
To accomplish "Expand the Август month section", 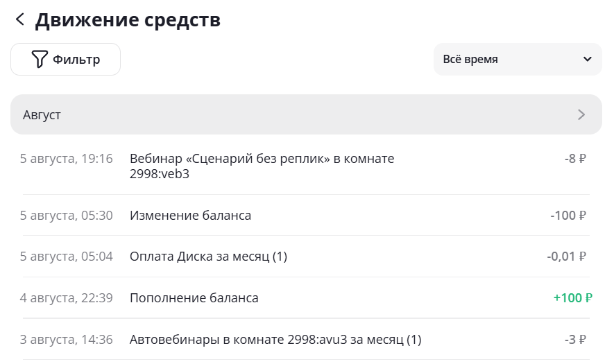I will point(305,114).
